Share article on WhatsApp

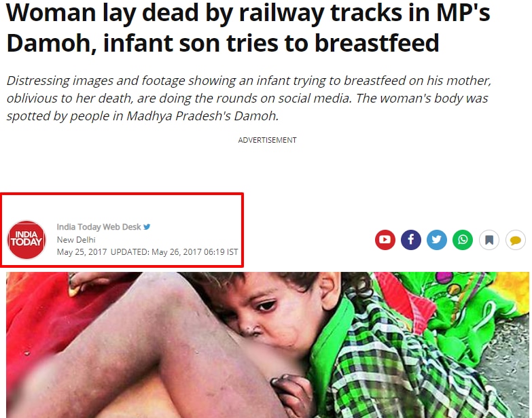tap(463, 239)
